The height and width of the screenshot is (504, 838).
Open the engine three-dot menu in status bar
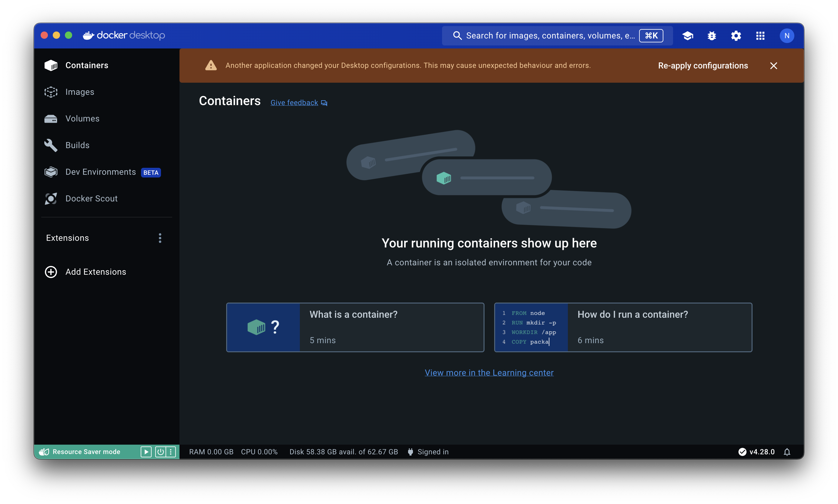[171, 452]
